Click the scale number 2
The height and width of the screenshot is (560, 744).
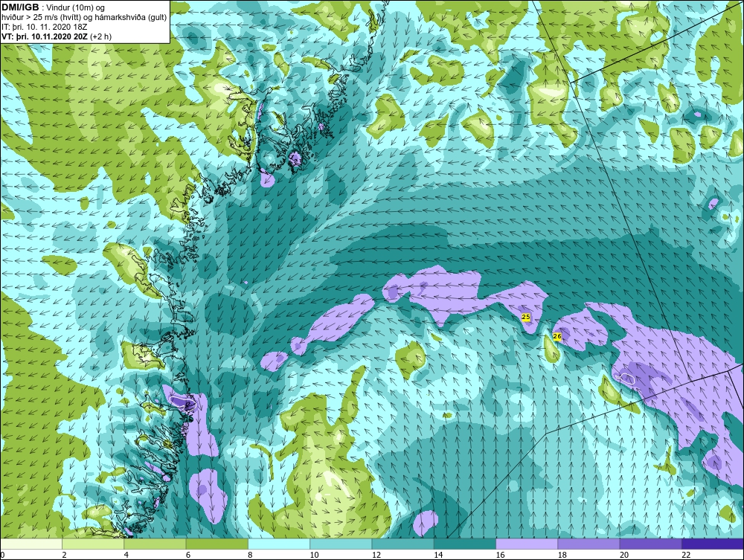tap(64, 555)
